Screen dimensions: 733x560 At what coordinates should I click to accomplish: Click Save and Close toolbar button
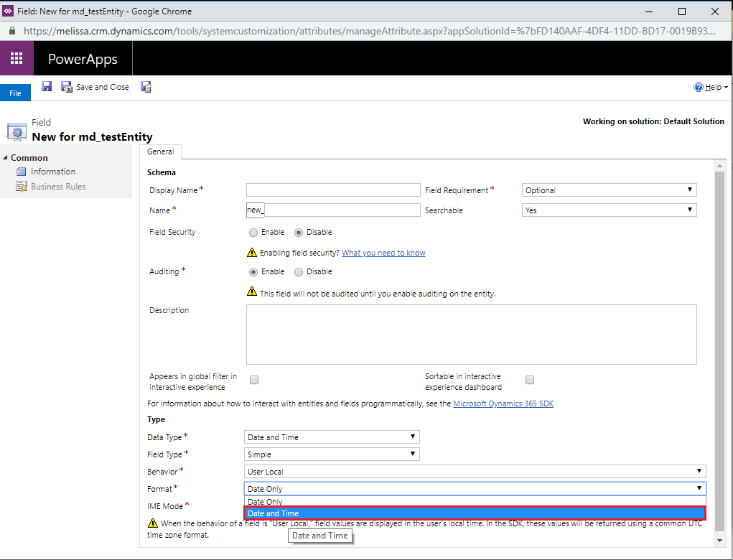point(95,87)
